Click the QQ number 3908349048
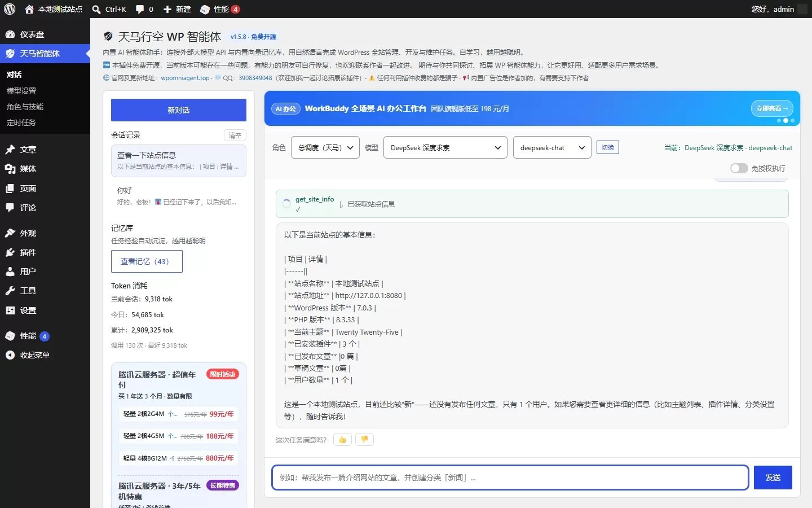Image resolution: width=812 pixels, height=508 pixels. point(255,78)
